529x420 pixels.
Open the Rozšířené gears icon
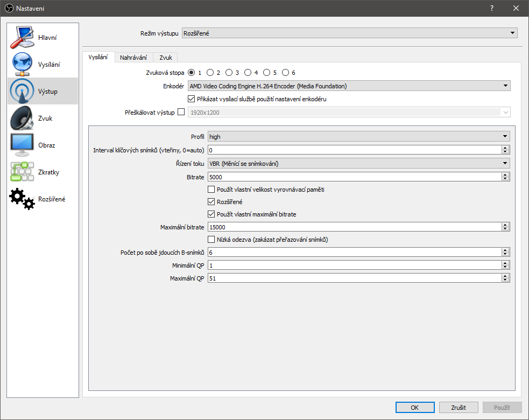click(x=22, y=199)
